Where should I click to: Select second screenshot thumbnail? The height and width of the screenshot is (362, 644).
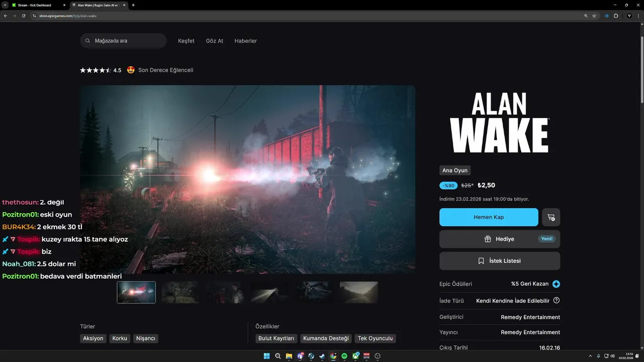181,292
